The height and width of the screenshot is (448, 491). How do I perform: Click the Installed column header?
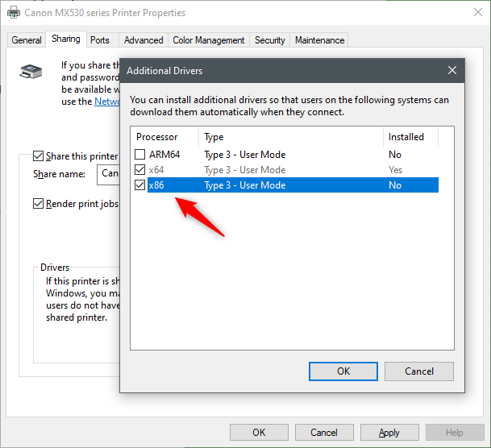(410, 137)
